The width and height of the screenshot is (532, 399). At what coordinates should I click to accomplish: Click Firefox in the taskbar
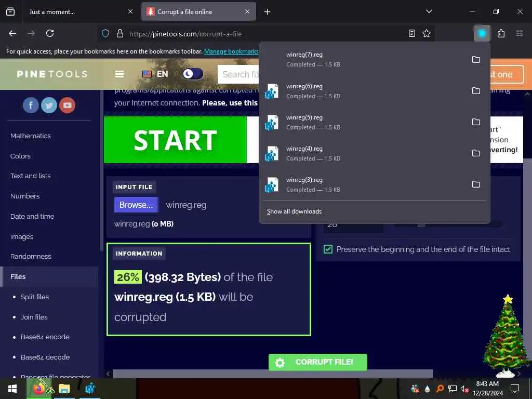click(38, 389)
